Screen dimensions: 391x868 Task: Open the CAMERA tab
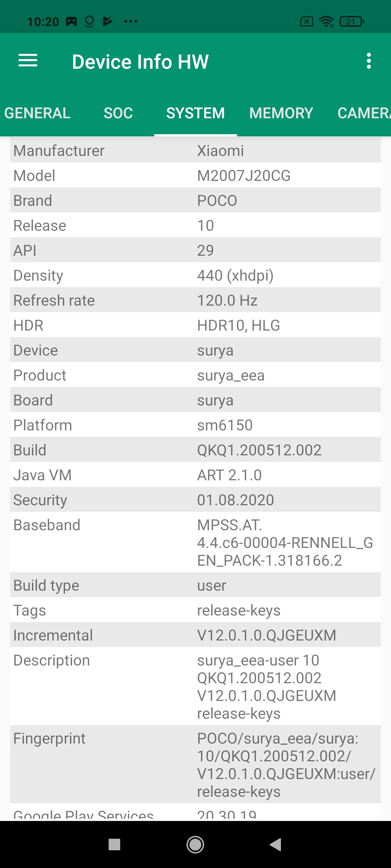pos(363,113)
